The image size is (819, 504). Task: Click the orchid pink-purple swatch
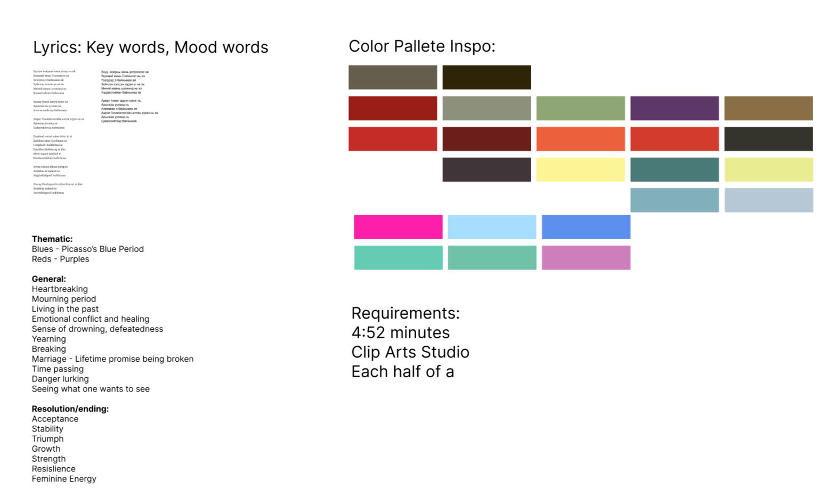pos(586,257)
